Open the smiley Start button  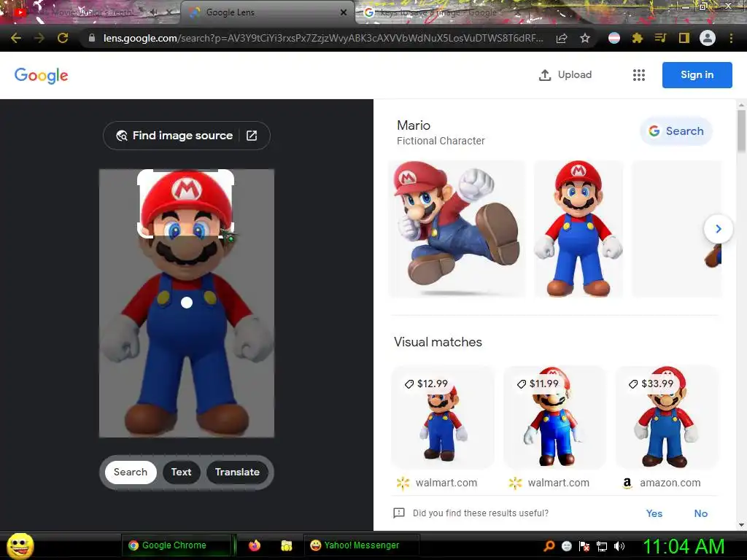pyautogui.click(x=20, y=545)
